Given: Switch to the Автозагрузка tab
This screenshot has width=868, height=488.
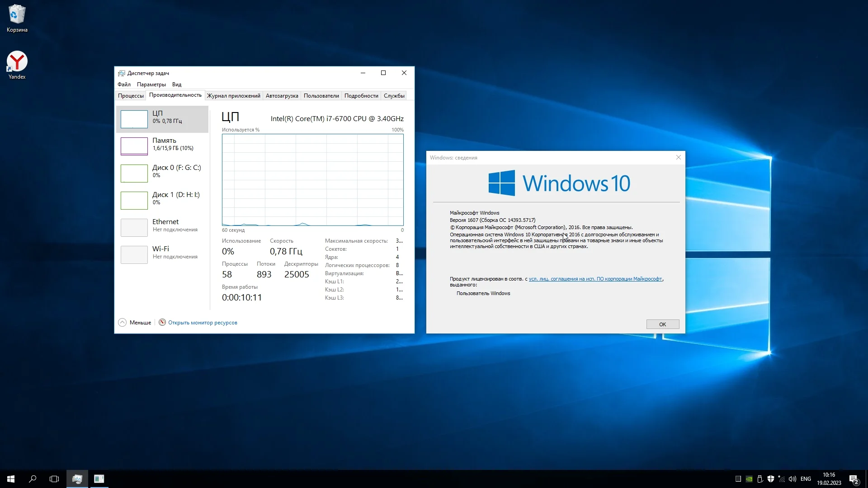Looking at the screenshot, I should point(282,96).
